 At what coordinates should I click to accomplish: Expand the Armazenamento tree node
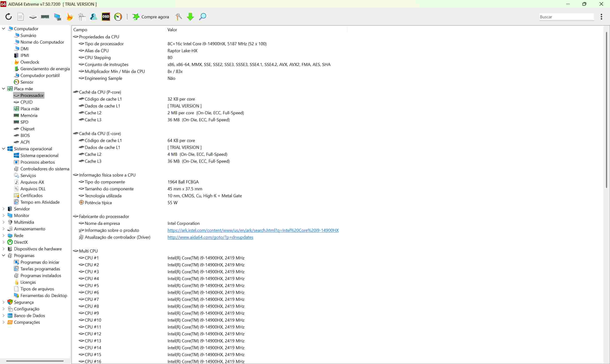[3, 229]
